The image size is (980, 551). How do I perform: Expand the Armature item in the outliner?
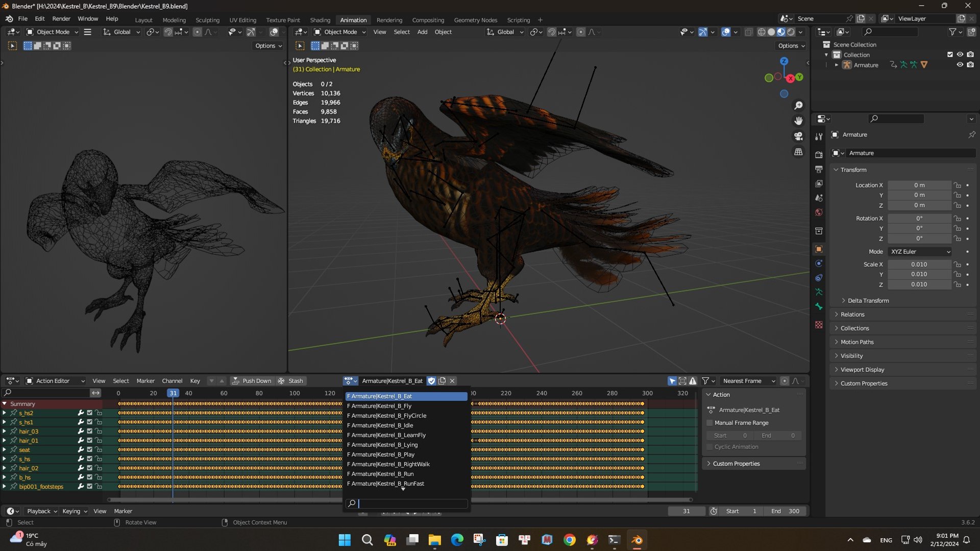click(x=836, y=65)
